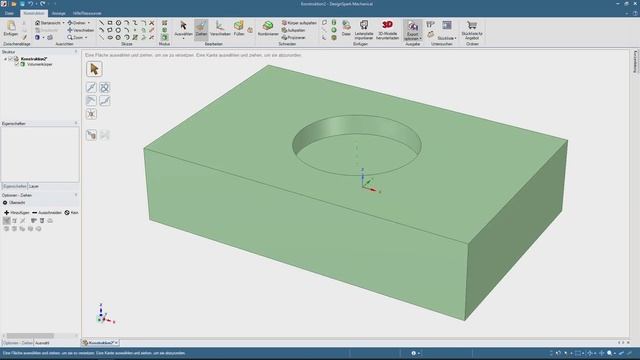Insert a Datei via the Einfügen group
Viewport: 640px width, 360px height.
click(x=346, y=29)
